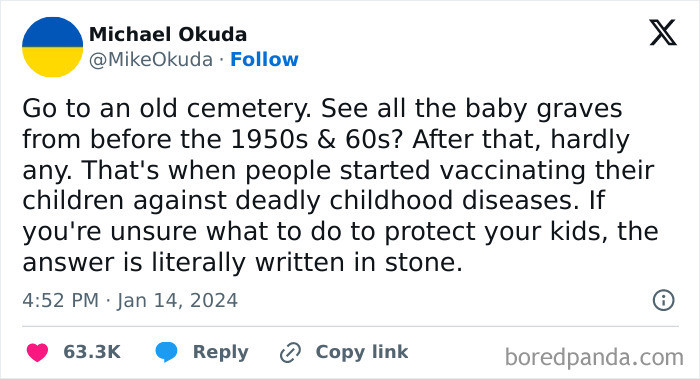Click the Michael Okuda display name
Image resolution: width=700 pixels, height=379 pixels.
pos(168,34)
